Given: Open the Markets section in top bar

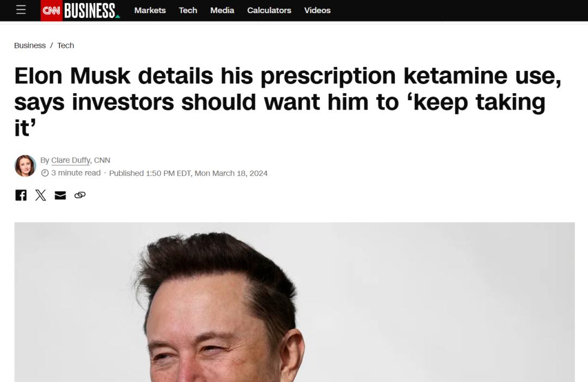Looking at the screenshot, I should coord(150,10).
